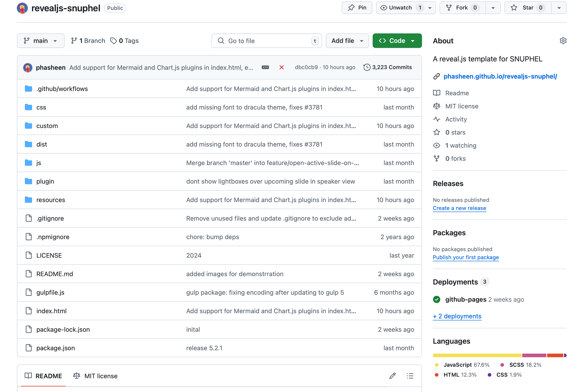584x392 pixels.
Task: Edit the README using the pencil icon
Action: [x=392, y=376]
